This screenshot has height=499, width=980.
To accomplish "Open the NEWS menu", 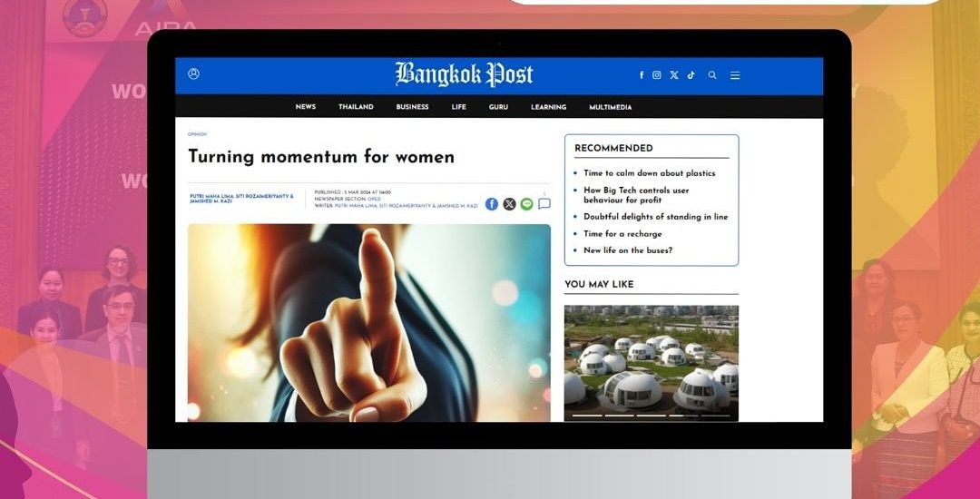I will click(x=306, y=107).
